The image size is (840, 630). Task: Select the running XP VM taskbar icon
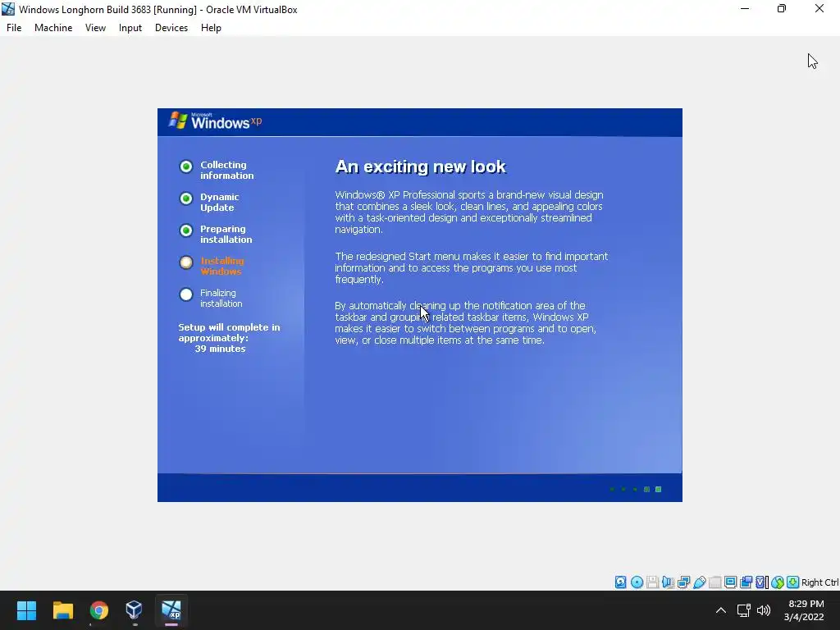pos(171,610)
